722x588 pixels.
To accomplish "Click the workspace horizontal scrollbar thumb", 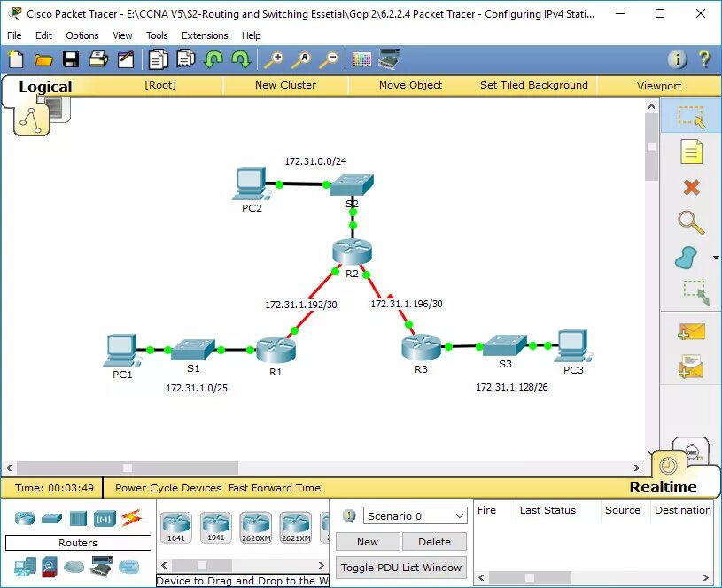I will point(128,468).
